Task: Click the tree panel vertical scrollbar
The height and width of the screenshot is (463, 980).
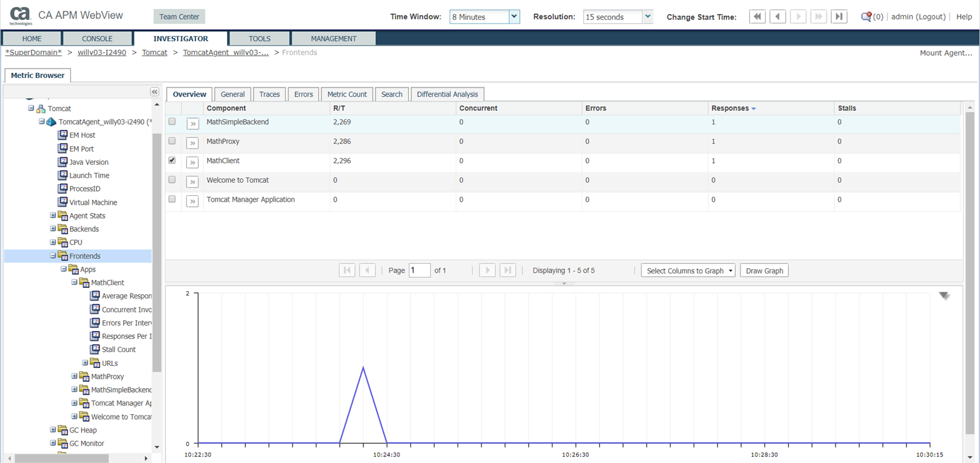Action: (x=157, y=254)
